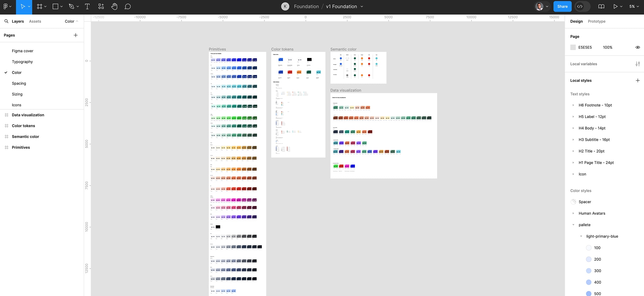
Task: Select the Pen tool
Action: 71,6
